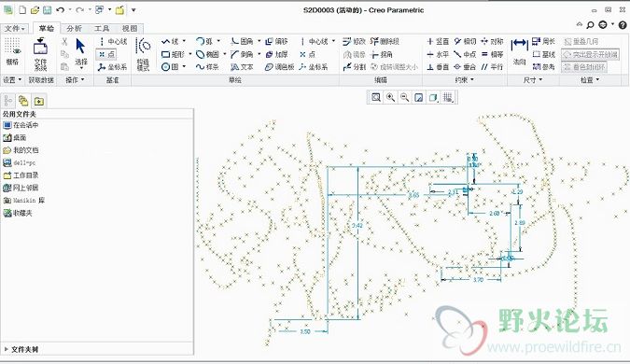Toggle 构造模式 construction mode
This screenshot has height=364, width=630.
(143, 54)
